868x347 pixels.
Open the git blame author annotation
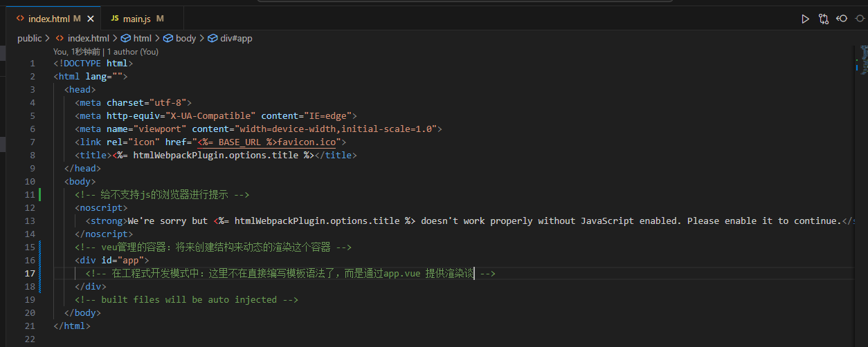[x=106, y=51]
